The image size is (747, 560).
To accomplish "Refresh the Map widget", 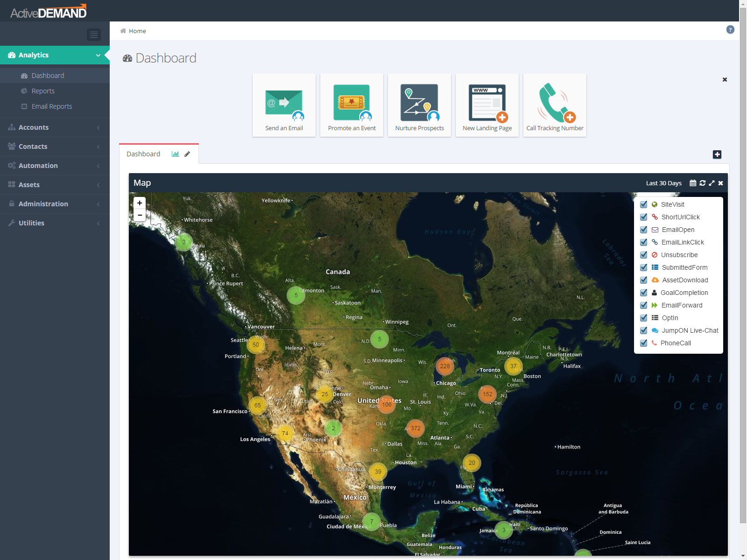I will click(702, 183).
